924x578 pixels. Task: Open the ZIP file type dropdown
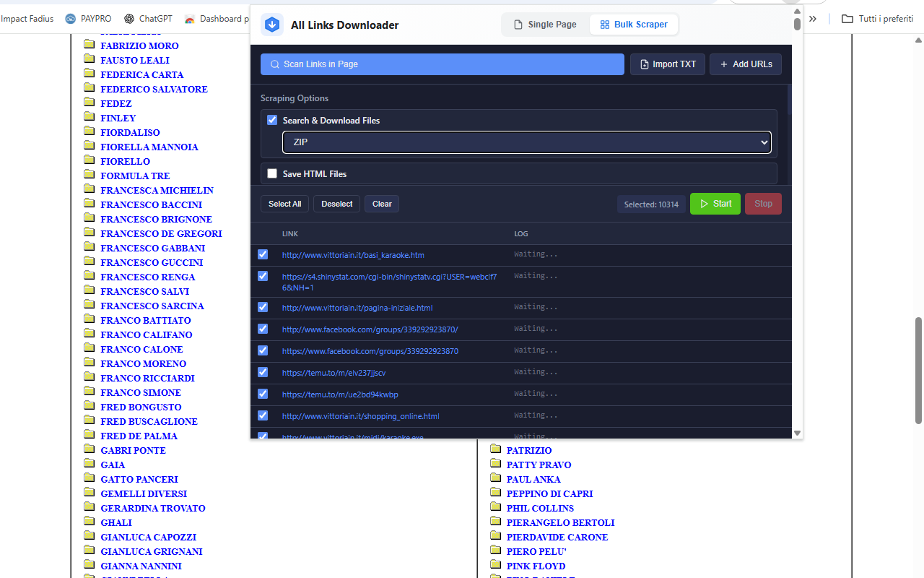[x=526, y=142]
